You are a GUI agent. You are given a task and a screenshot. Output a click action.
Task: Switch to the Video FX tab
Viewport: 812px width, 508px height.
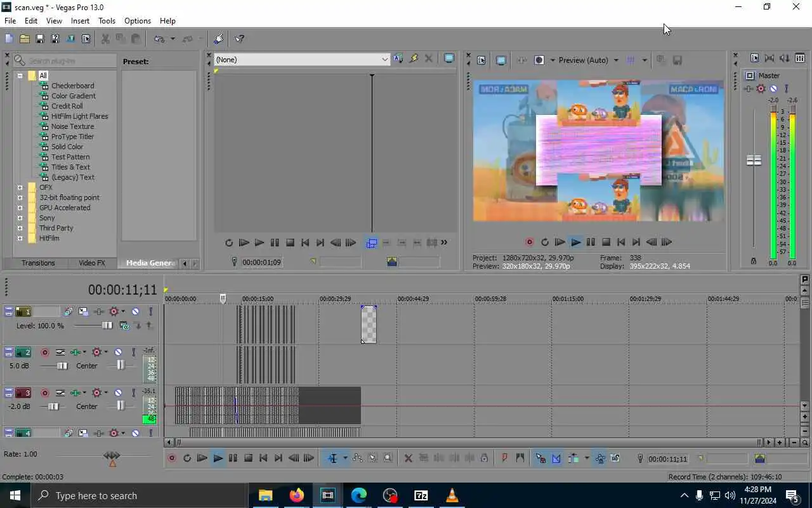point(92,263)
